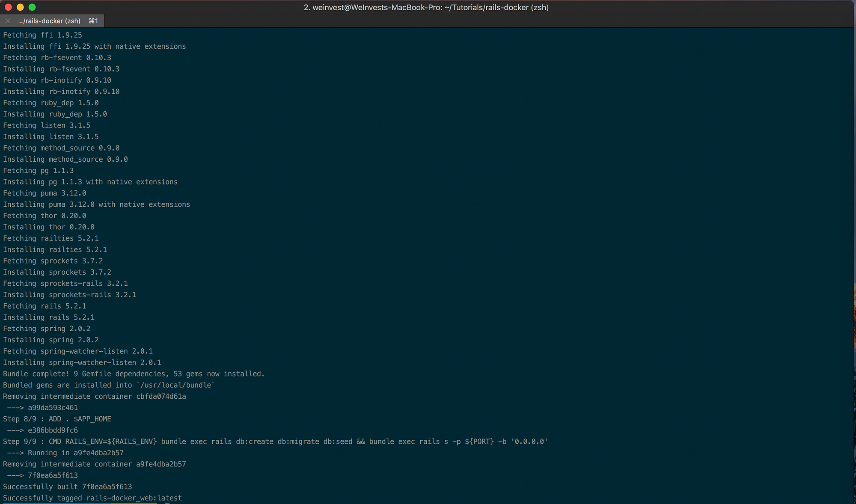The image size is (856, 504).
Task: Click the 'Running in a9fe4dba2b57' line
Action: (75, 453)
